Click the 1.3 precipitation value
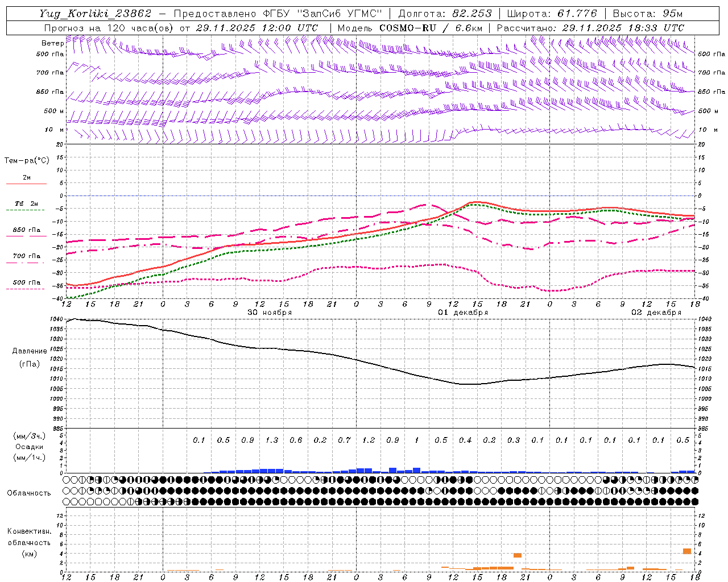This screenshot has width=728, height=582. click(272, 440)
